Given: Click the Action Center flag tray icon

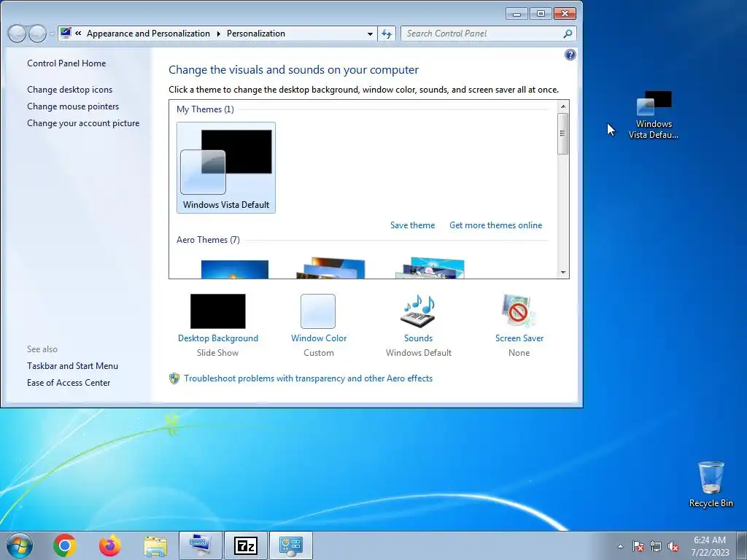Looking at the screenshot, I should (x=638, y=546).
